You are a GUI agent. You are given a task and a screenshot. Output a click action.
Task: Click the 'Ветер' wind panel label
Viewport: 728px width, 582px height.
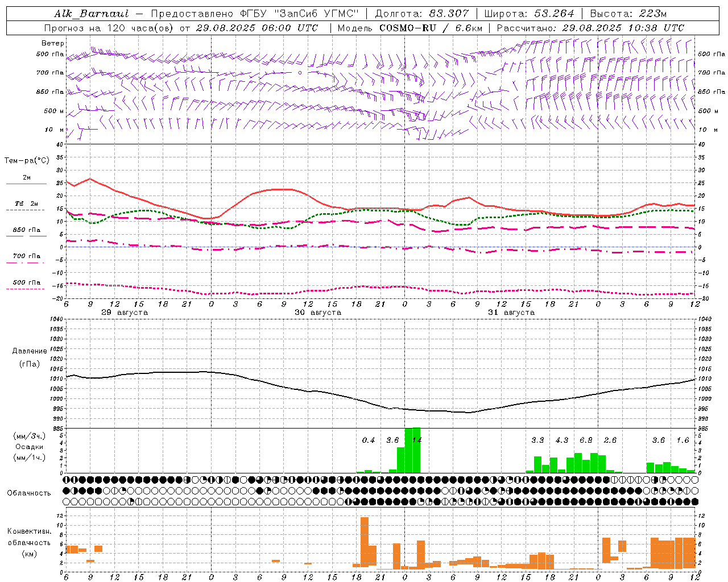point(53,43)
